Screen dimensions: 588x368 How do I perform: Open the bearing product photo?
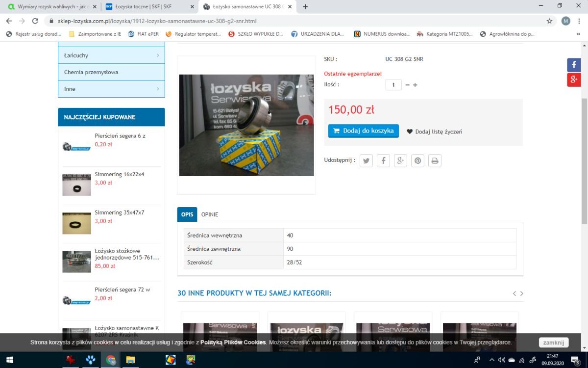(246, 125)
